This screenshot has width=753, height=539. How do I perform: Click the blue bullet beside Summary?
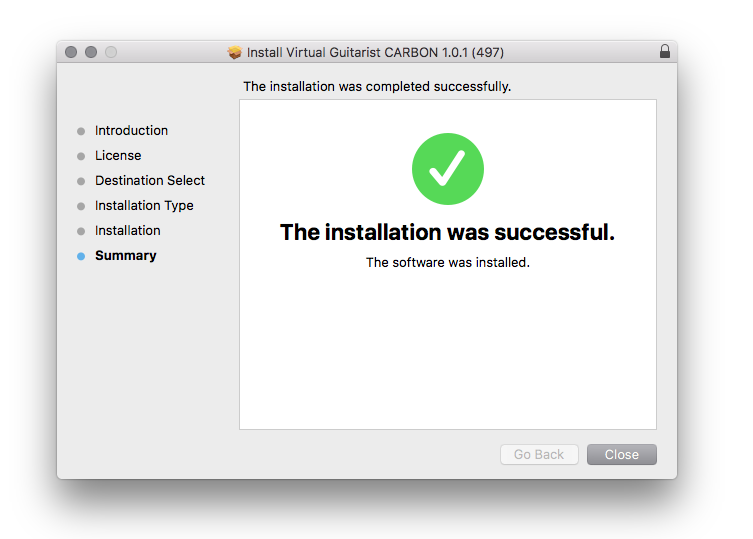coord(81,256)
